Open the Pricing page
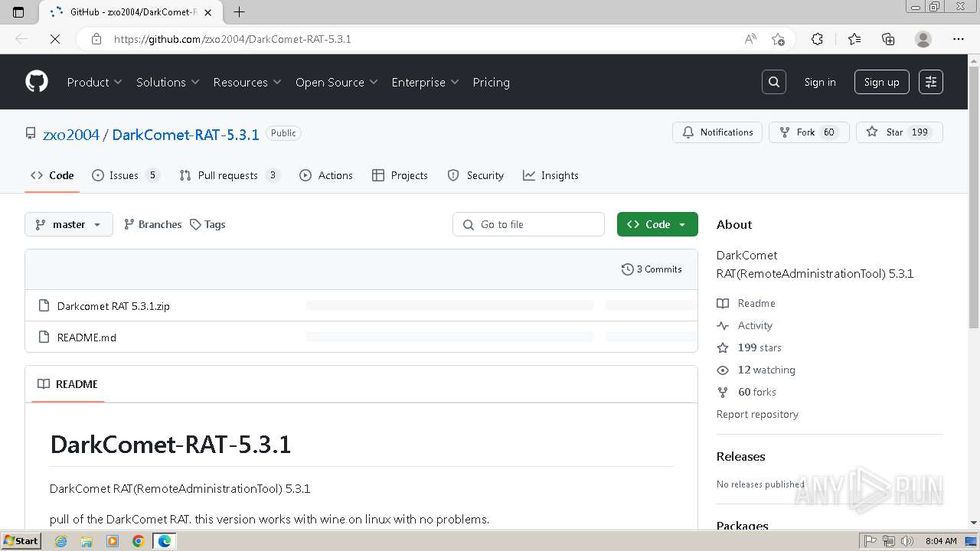 pyautogui.click(x=491, y=82)
